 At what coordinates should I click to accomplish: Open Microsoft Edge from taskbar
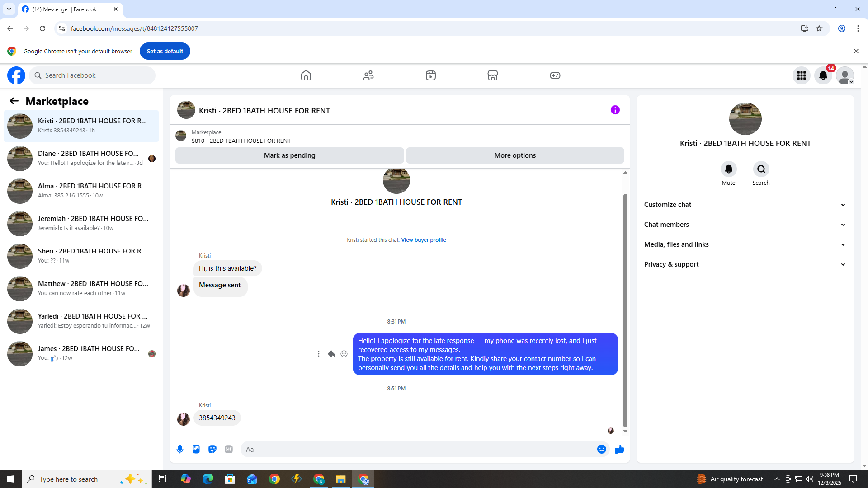point(208,479)
